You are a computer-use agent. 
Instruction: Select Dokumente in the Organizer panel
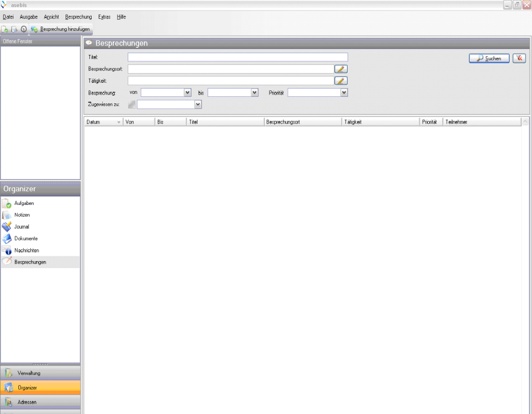25,239
